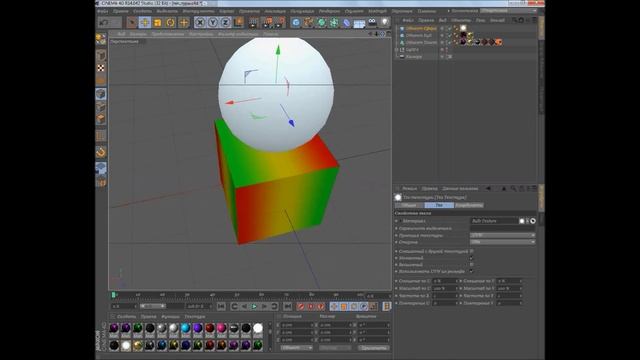Toggle X axis lock
This screenshot has width=640, height=360.
coord(200,22)
